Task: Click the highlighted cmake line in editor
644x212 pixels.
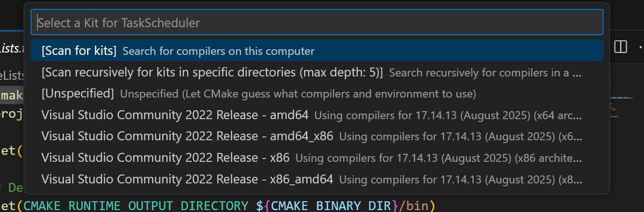Action: coord(12,95)
